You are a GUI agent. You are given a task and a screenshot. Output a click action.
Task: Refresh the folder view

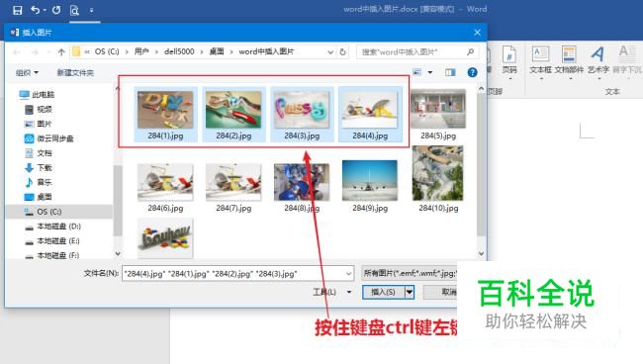tap(343, 52)
